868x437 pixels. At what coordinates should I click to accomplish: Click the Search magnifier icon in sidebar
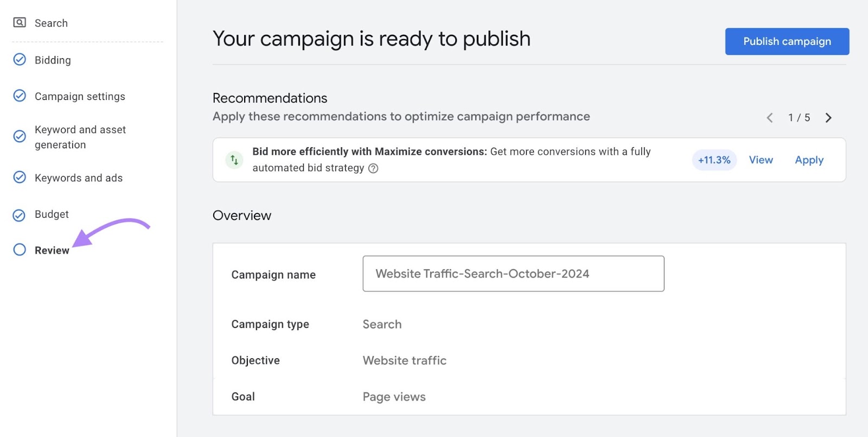(x=20, y=23)
